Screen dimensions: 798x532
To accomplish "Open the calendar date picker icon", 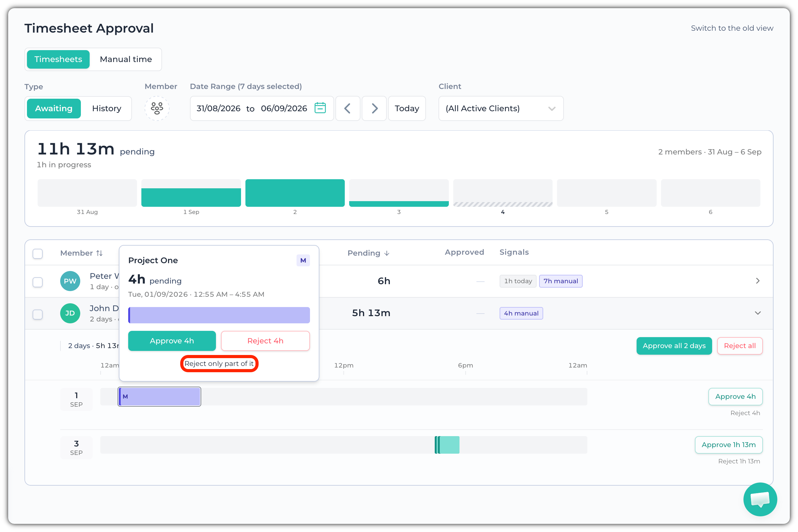I will (320, 108).
